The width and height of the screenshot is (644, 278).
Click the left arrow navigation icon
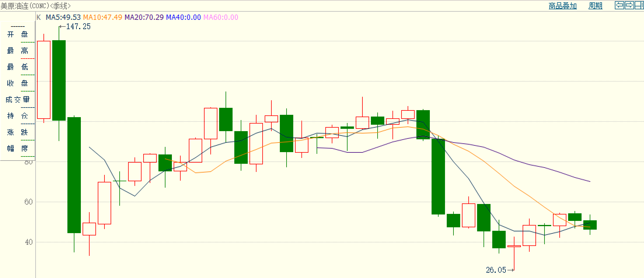pyautogui.click(x=619, y=5)
